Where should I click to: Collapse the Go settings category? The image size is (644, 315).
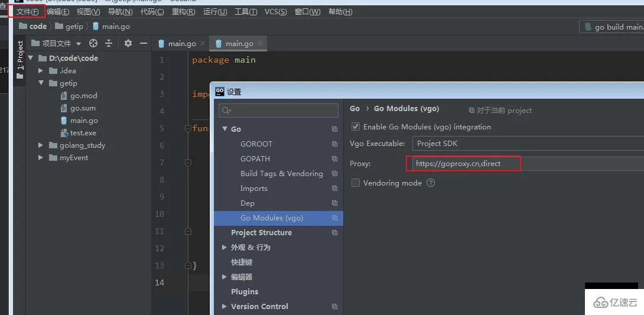click(225, 129)
